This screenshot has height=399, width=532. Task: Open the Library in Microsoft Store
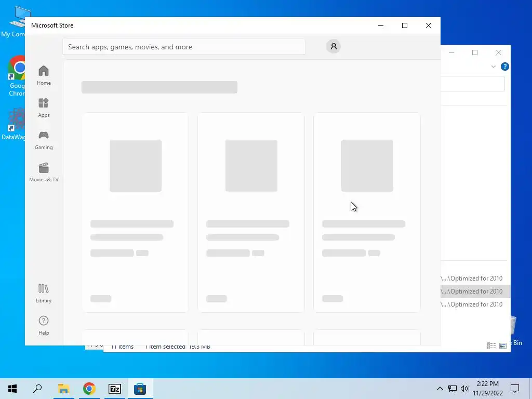[44, 294]
